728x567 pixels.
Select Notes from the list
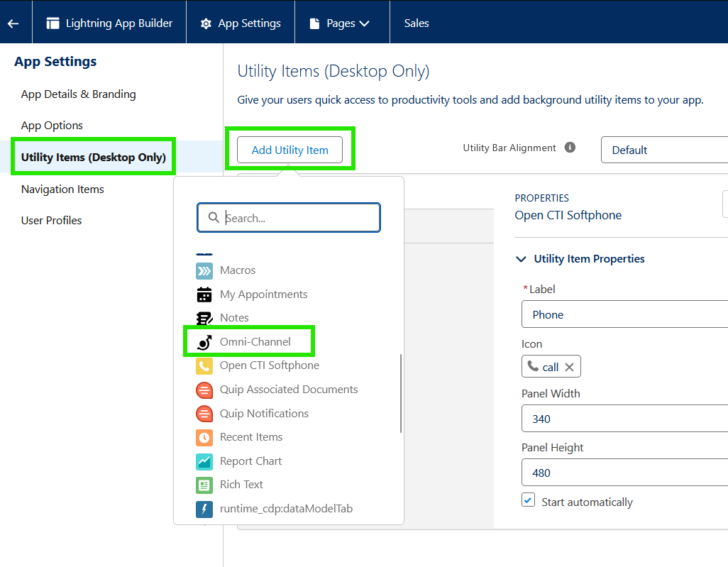234,318
